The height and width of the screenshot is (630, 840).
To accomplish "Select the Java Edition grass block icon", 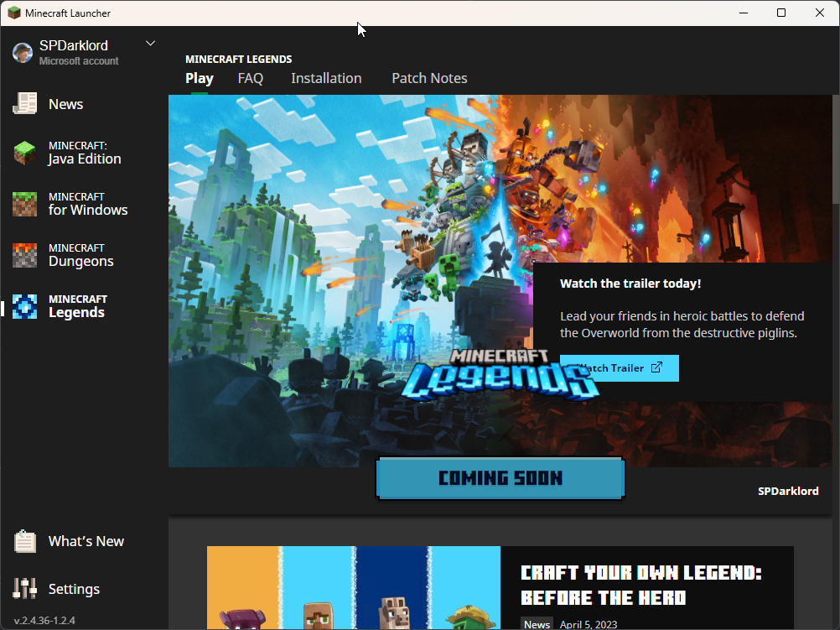I will [24, 153].
